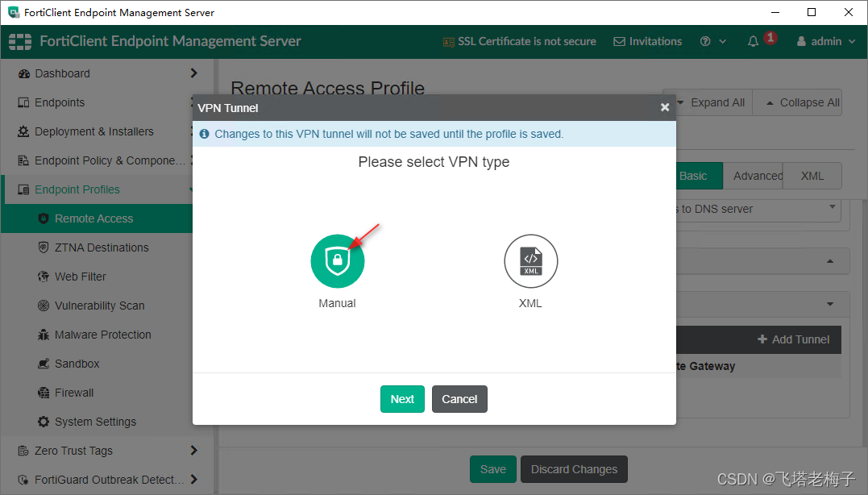Image resolution: width=868 pixels, height=495 pixels.
Task: Click the Endpoints sidebar icon
Action: 24,102
